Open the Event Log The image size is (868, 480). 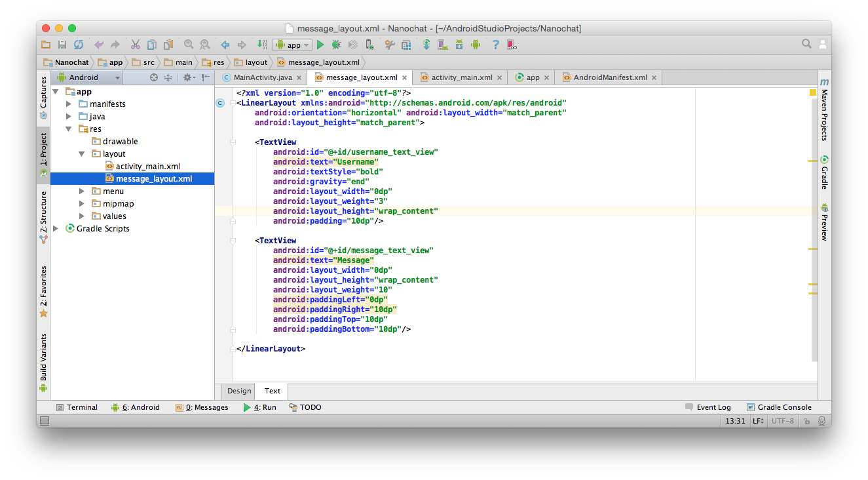(x=708, y=407)
